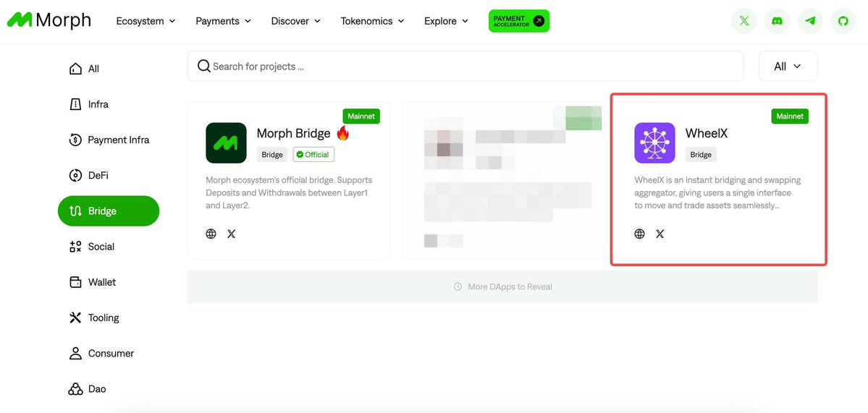Expand the Payments menu
This screenshot has width=868, height=413.
click(x=223, y=21)
